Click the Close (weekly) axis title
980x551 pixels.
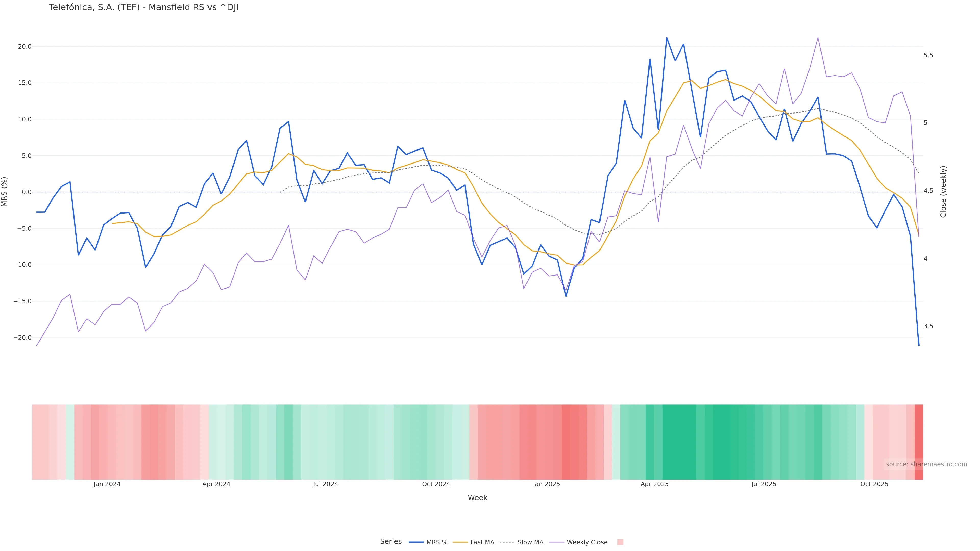click(x=943, y=192)
